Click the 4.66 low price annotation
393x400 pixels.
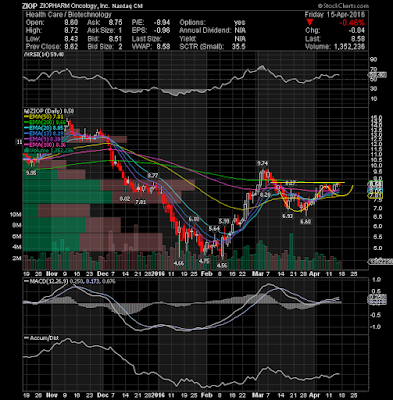(179, 263)
